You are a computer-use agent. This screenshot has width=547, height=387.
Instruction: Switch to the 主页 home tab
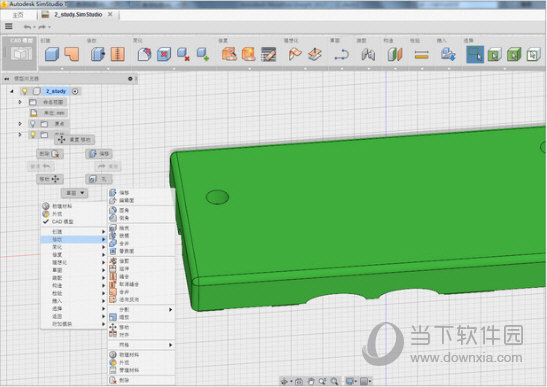18,15
